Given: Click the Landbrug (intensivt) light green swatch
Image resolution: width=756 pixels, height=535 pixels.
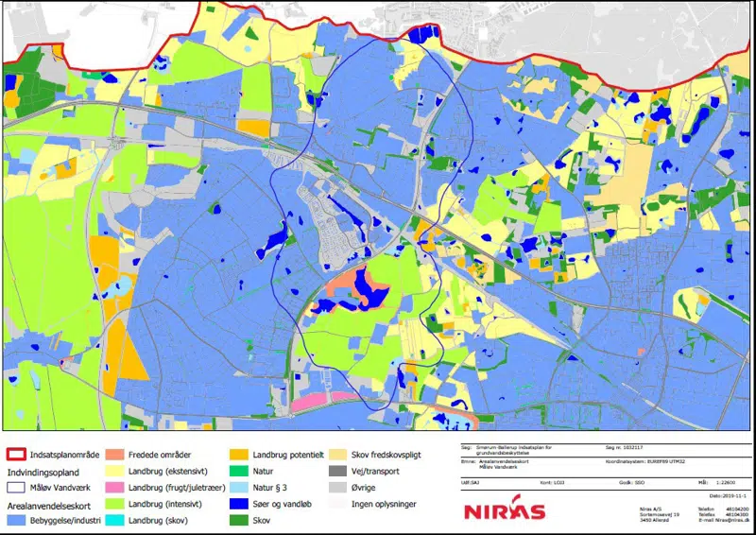Looking at the screenshot, I should point(116,503).
